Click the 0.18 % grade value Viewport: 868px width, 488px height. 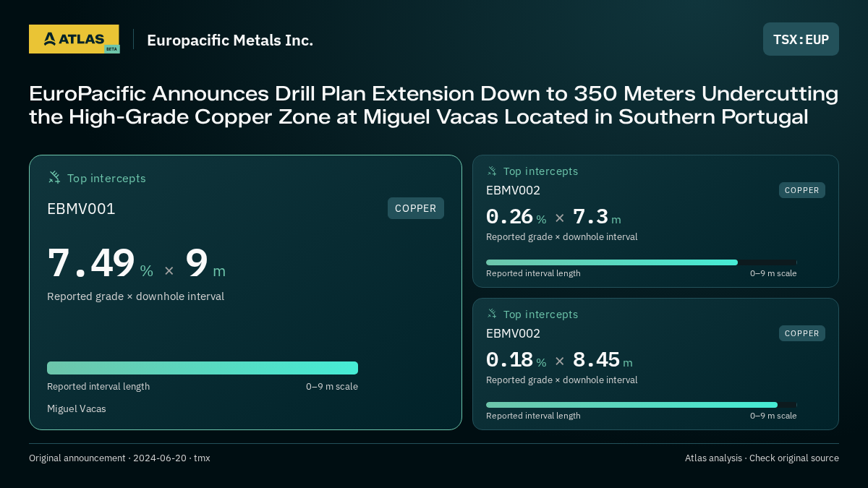516,360
